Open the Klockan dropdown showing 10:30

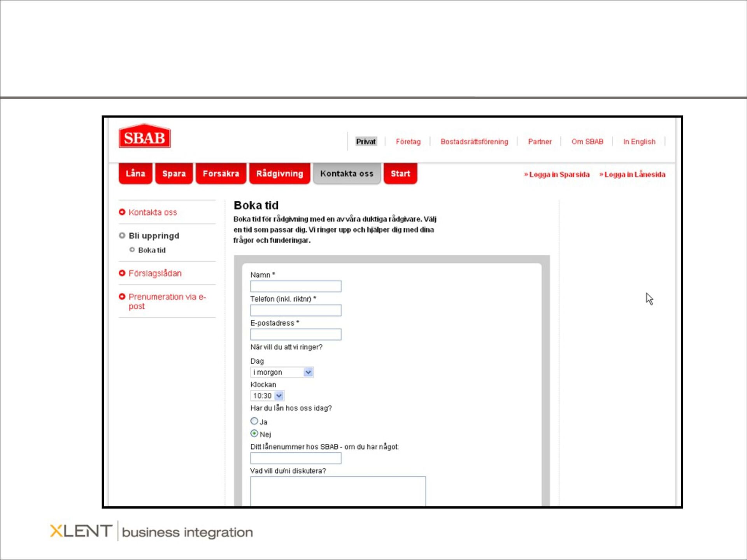(x=267, y=395)
